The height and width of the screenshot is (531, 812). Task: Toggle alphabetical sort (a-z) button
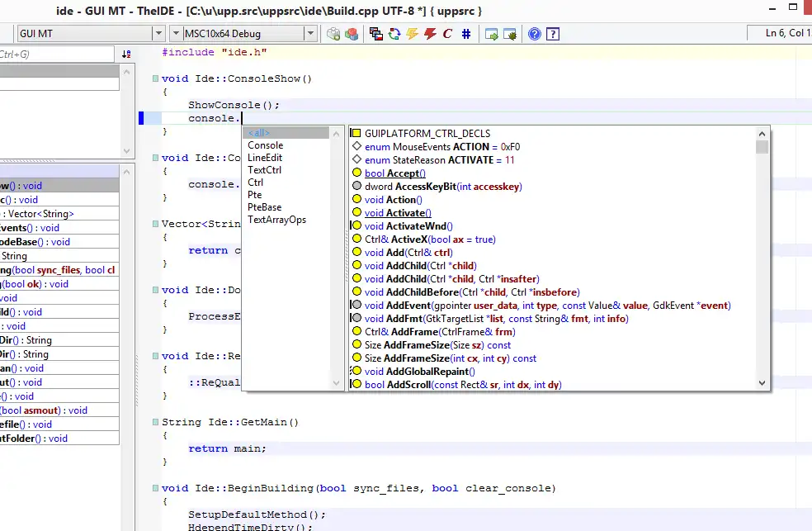coord(126,55)
